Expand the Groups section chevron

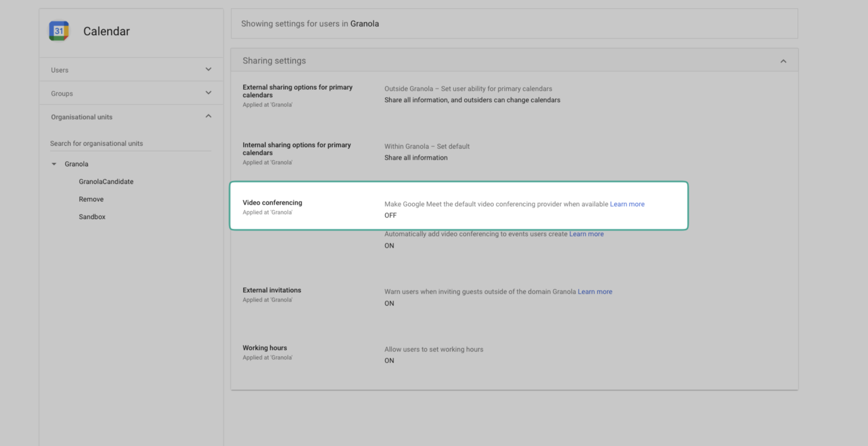point(208,93)
